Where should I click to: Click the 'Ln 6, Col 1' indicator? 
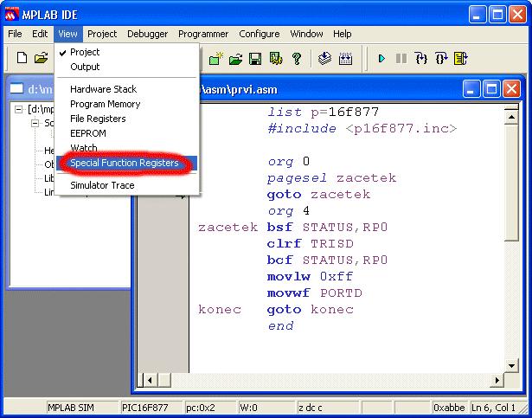[493, 408]
